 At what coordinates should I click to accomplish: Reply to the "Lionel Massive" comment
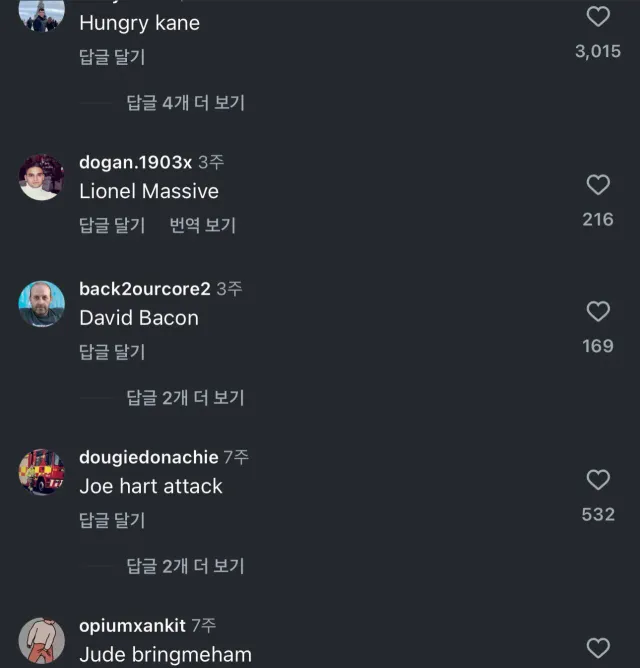point(112,226)
